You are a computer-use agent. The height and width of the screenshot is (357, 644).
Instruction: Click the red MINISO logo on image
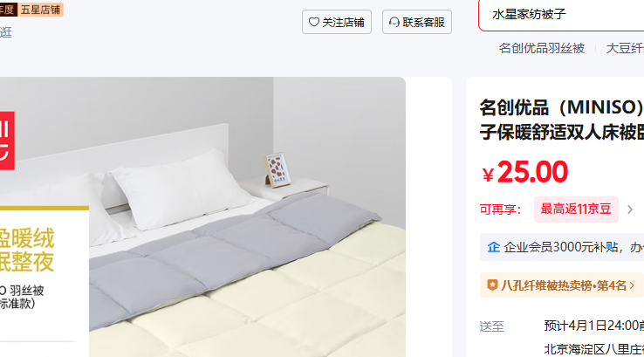click(7, 141)
